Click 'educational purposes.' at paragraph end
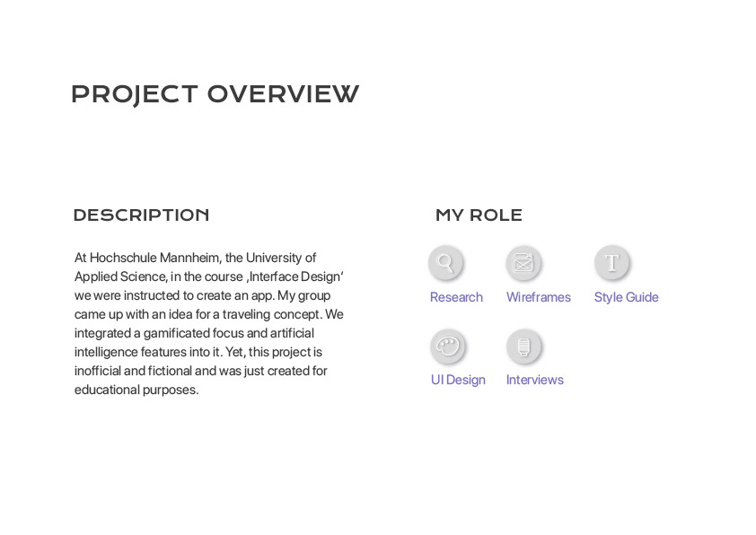This screenshot has width=756, height=535. 136,390
